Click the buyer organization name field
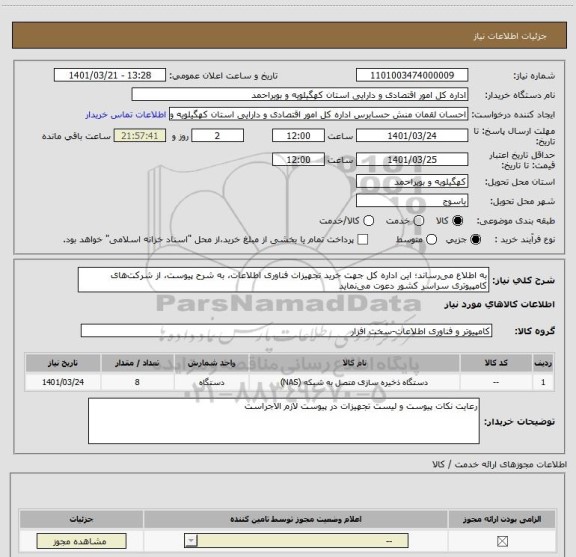The height and width of the screenshot is (557, 576). 300,95
